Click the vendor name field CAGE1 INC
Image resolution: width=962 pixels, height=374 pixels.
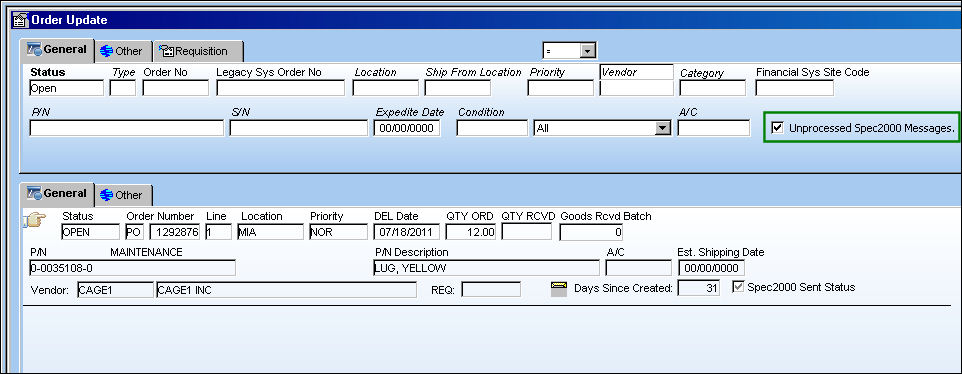point(287,290)
